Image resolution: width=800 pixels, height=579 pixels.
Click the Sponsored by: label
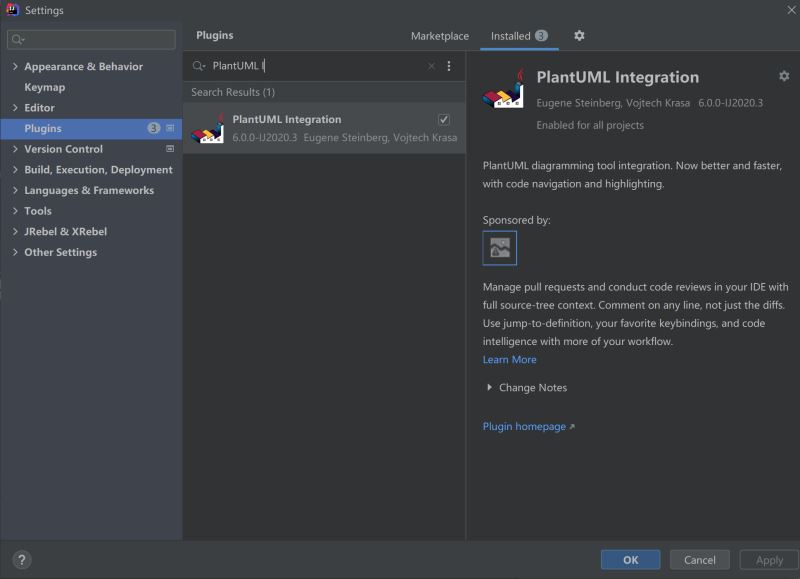point(516,220)
